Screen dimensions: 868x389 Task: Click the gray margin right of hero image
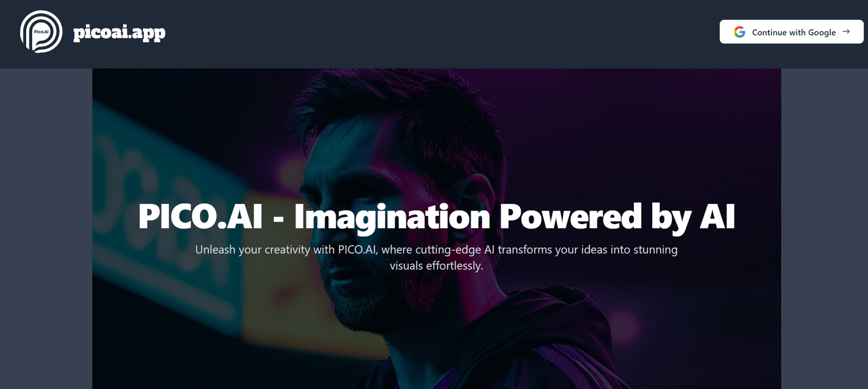pos(825,228)
